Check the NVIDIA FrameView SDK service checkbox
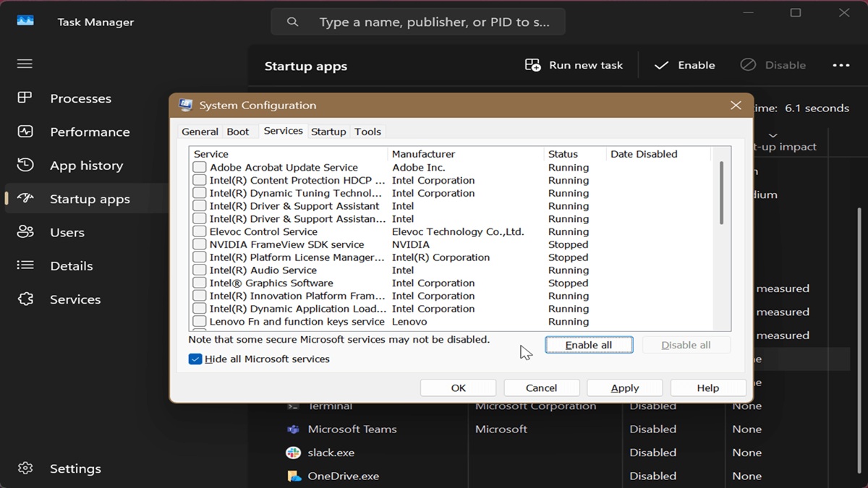Image resolution: width=868 pixels, height=488 pixels. (x=199, y=244)
